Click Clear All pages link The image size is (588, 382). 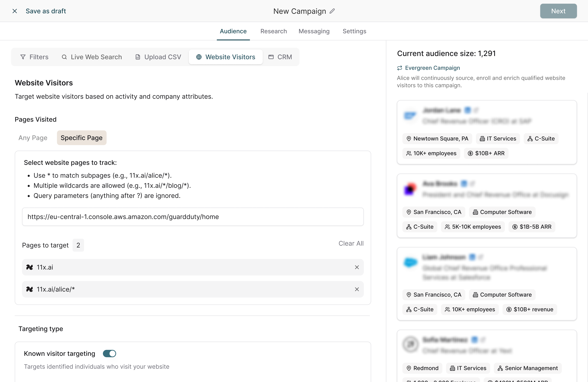pos(351,243)
